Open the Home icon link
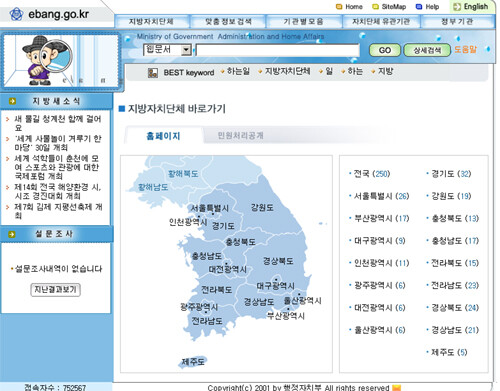This screenshot has width=500, height=391. coord(339,7)
